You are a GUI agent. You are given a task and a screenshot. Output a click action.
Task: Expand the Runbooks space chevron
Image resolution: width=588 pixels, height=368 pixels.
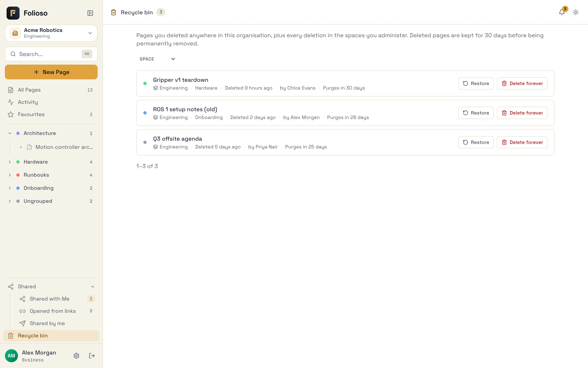tap(10, 175)
